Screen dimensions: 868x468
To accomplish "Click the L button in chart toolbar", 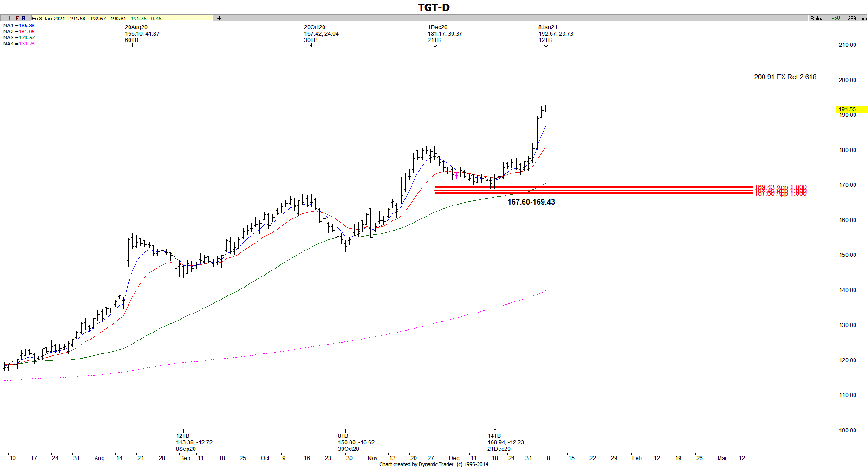I will point(10,19).
